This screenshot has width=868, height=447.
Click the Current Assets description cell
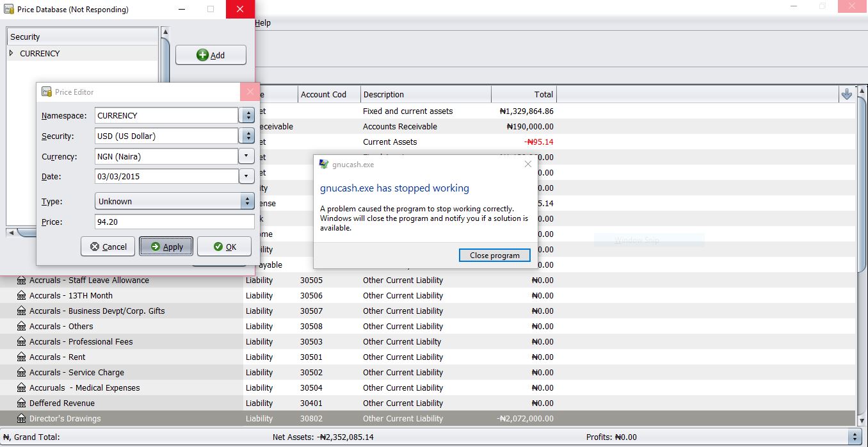pyautogui.click(x=390, y=142)
